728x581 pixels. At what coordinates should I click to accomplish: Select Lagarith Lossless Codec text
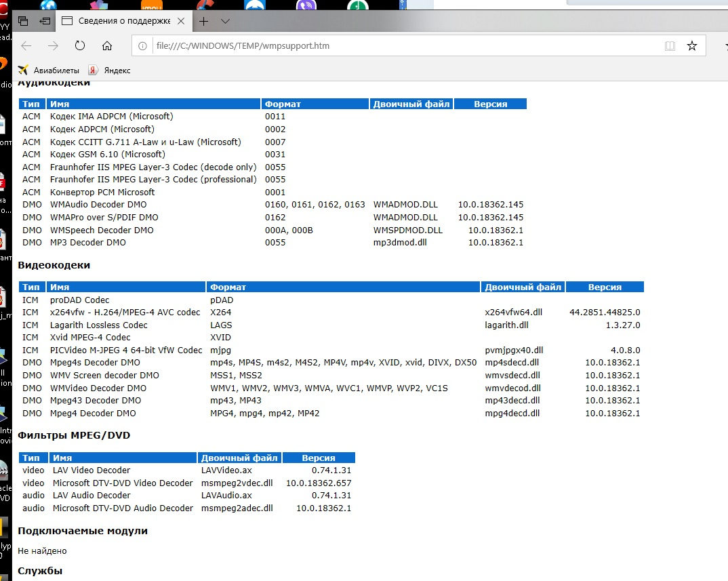pos(98,325)
